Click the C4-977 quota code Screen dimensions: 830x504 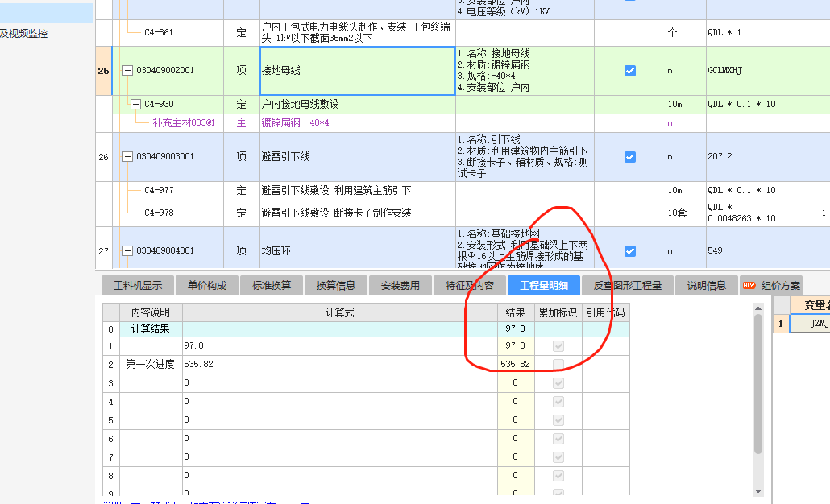pos(159,190)
